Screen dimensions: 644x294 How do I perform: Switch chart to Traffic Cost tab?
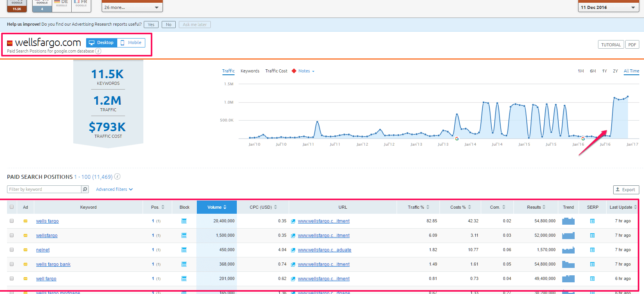pos(276,71)
